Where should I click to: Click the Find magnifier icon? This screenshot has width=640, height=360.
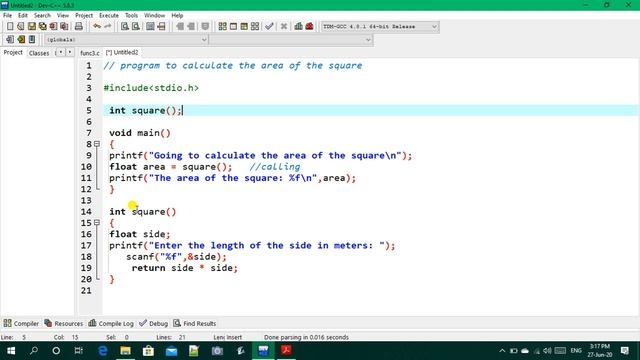[125, 27]
